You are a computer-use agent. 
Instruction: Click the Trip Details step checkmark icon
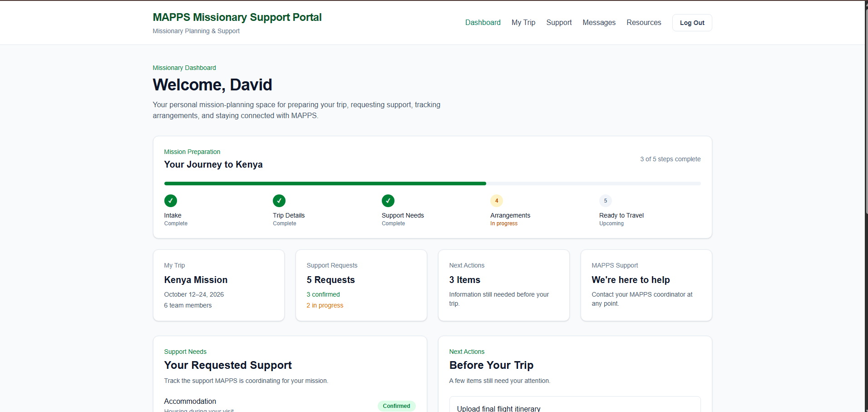coord(279,201)
